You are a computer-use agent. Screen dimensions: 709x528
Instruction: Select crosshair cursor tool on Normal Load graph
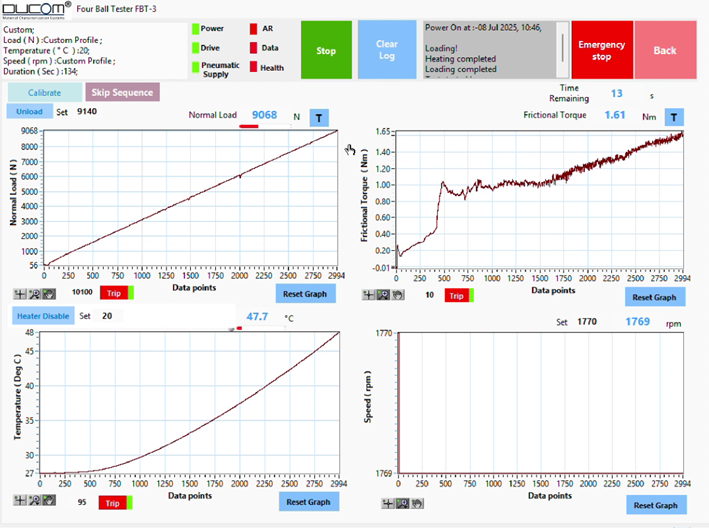(x=20, y=293)
